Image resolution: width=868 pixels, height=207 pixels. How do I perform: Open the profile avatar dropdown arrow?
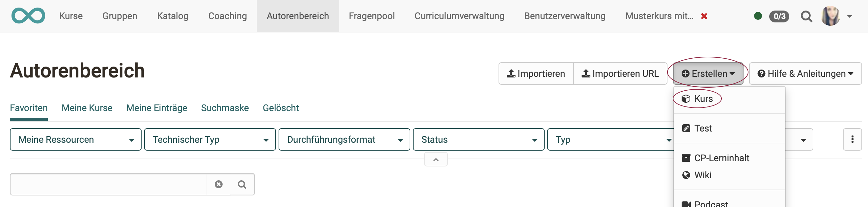point(850,16)
